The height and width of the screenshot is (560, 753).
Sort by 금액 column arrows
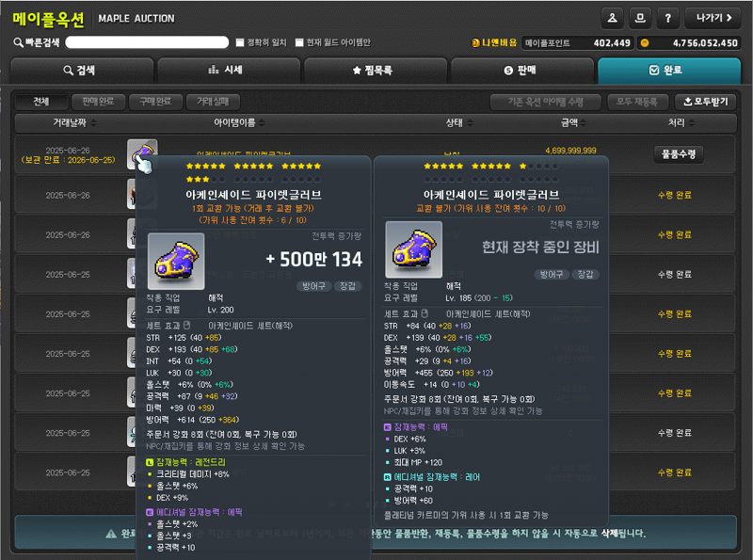click(583, 123)
